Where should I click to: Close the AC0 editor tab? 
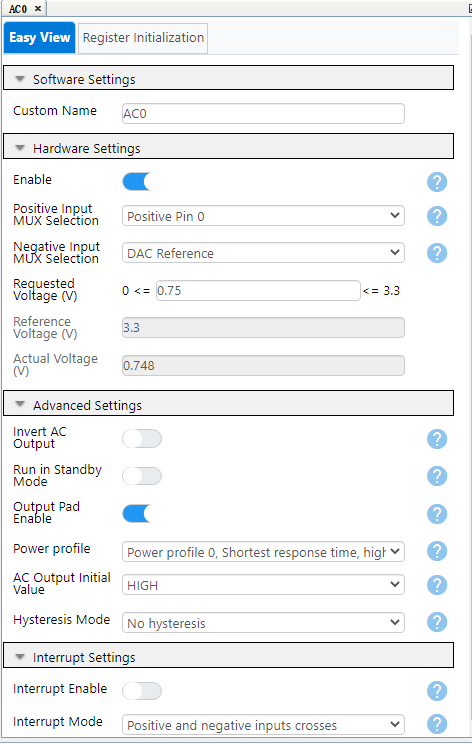(38, 9)
